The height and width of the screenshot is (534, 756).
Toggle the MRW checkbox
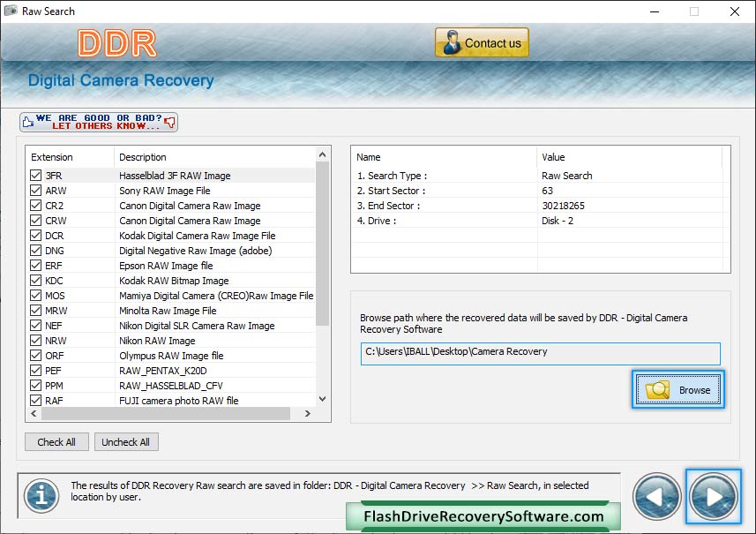(x=35, y=310)
